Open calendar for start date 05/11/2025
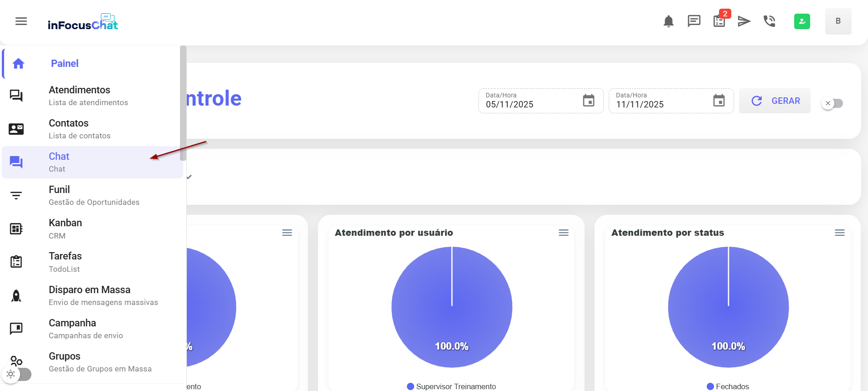Image resolution: width=868 pixels, height=391 pixels. (x=589, y=101)
